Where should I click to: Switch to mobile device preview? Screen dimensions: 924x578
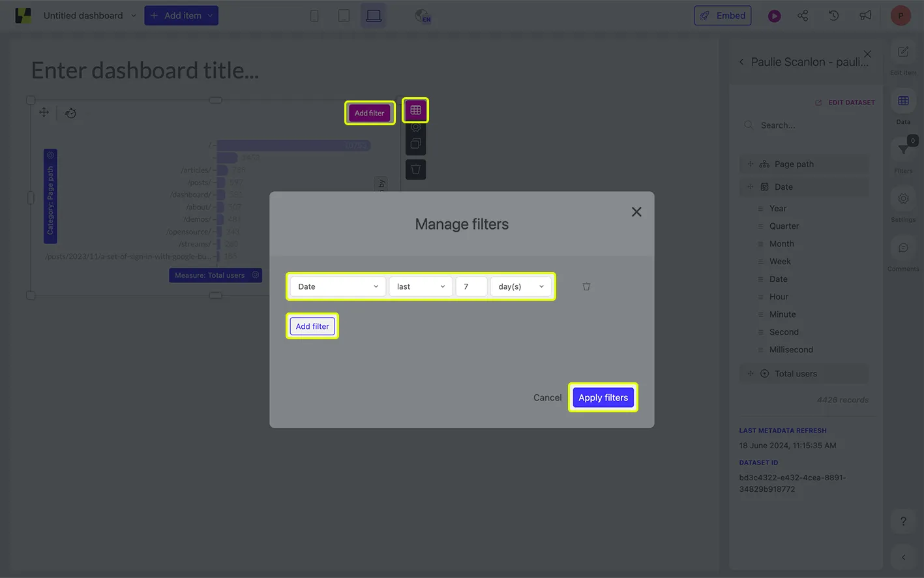coord(314,16)
